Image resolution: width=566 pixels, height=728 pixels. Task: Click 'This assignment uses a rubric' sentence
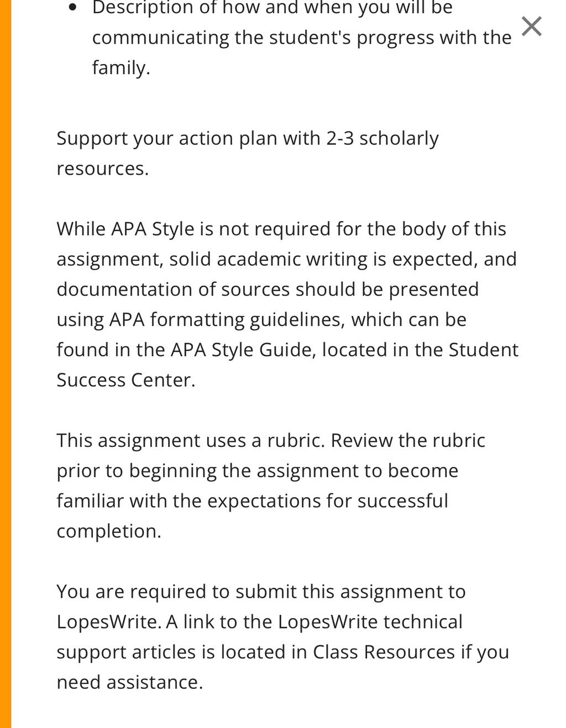[191, 440]
